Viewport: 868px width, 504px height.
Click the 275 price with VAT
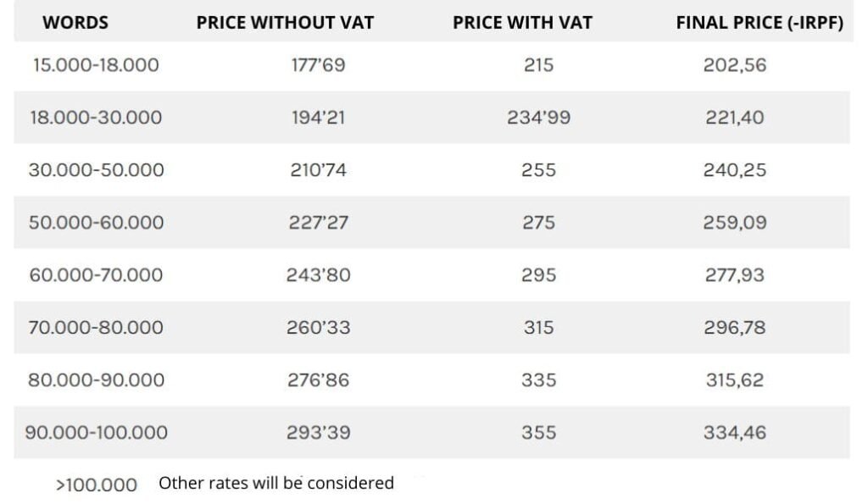538,223
